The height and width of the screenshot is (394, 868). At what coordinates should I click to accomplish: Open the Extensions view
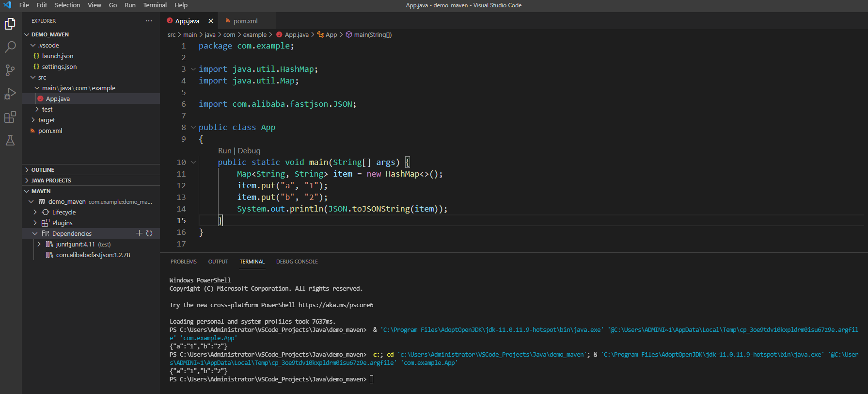[x=10, y=117]
